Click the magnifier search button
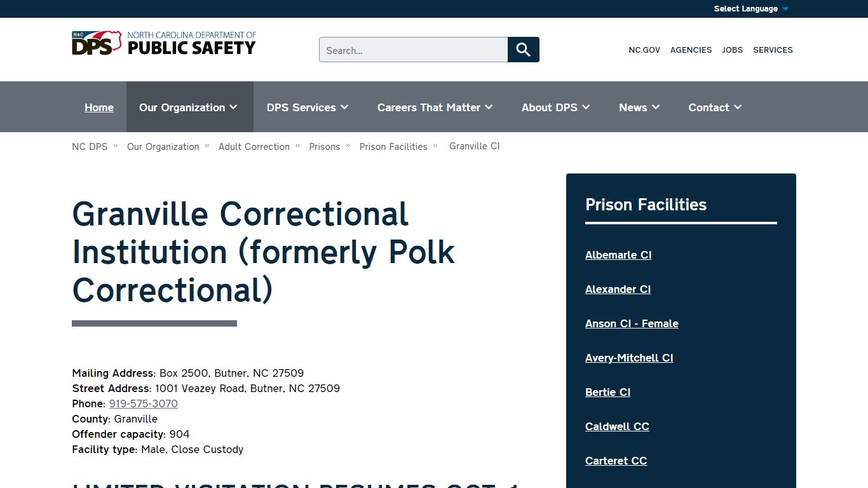 point(524,50)
